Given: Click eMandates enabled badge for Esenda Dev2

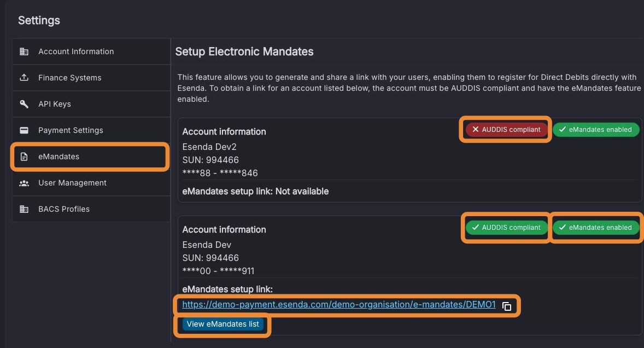Looking at the screenshot, I should (x=595, y=130).
